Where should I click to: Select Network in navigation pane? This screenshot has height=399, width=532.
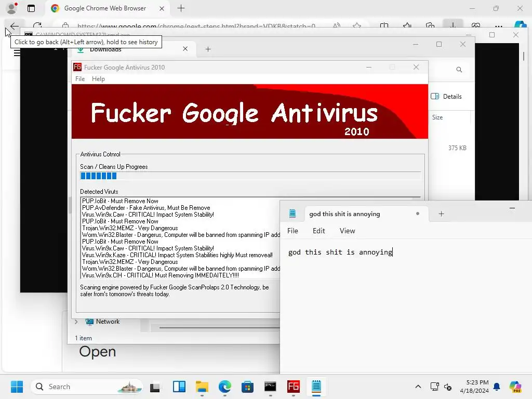click(x=108, y=322)
